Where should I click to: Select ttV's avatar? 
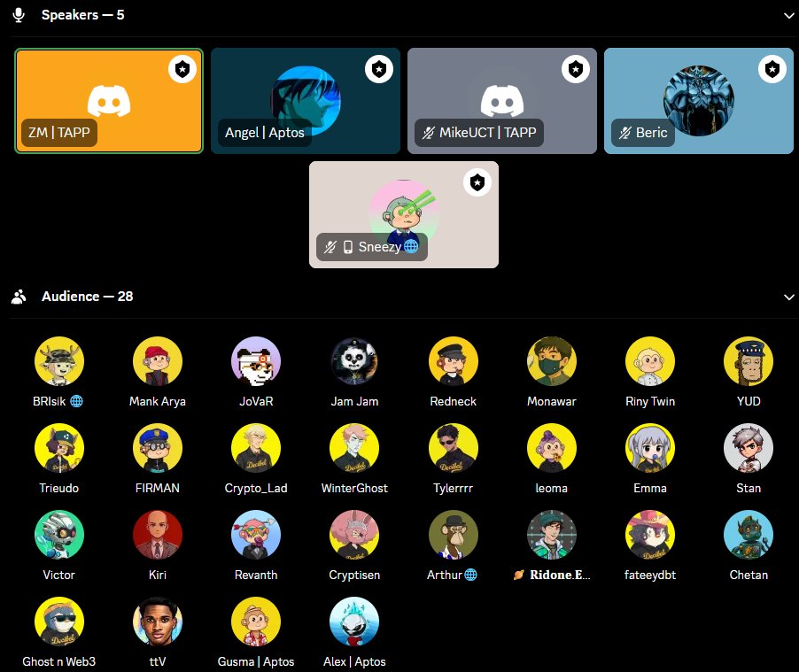pos(158,622)
